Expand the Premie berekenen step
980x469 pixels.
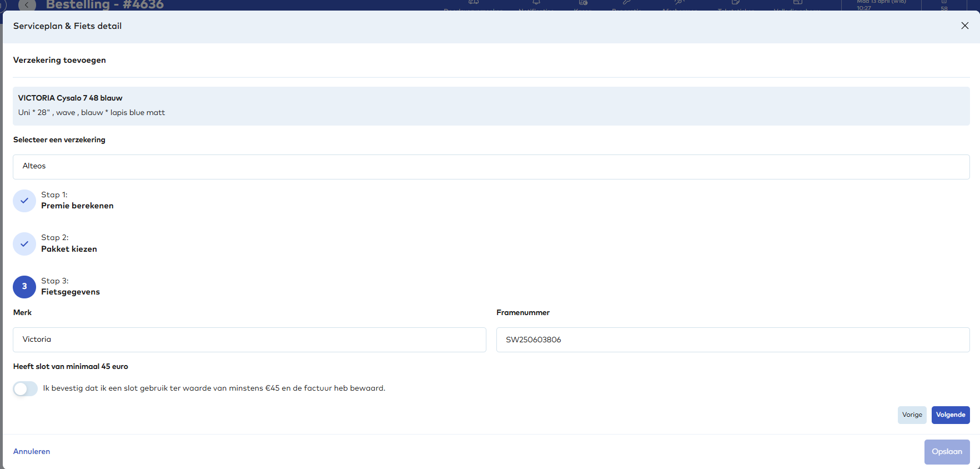[77, 206]
